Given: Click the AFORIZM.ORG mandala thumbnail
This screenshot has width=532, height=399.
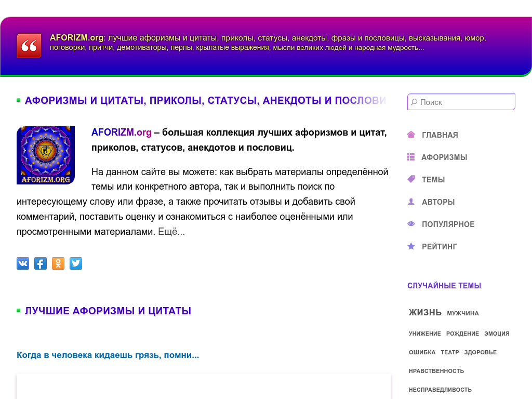Looking at the screenshot, I should click(x=46, y=155).
